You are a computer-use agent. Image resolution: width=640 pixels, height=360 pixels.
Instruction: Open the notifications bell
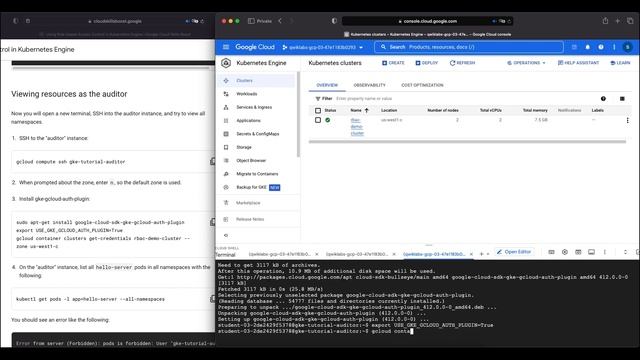pyautogui.click(x=587, y=47)
